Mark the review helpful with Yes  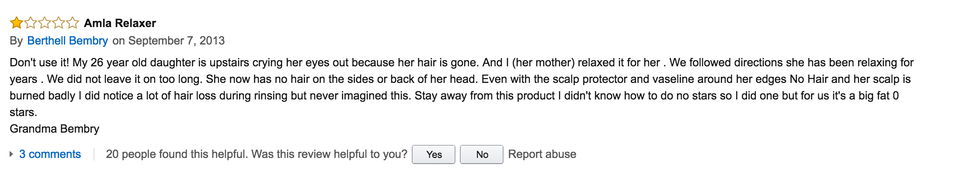click(x=434, y=154)
